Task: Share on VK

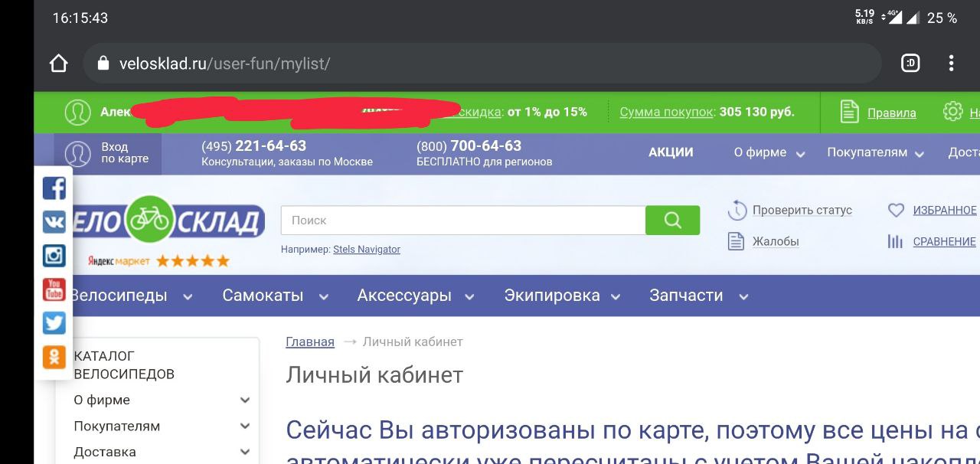Action: 54,222
